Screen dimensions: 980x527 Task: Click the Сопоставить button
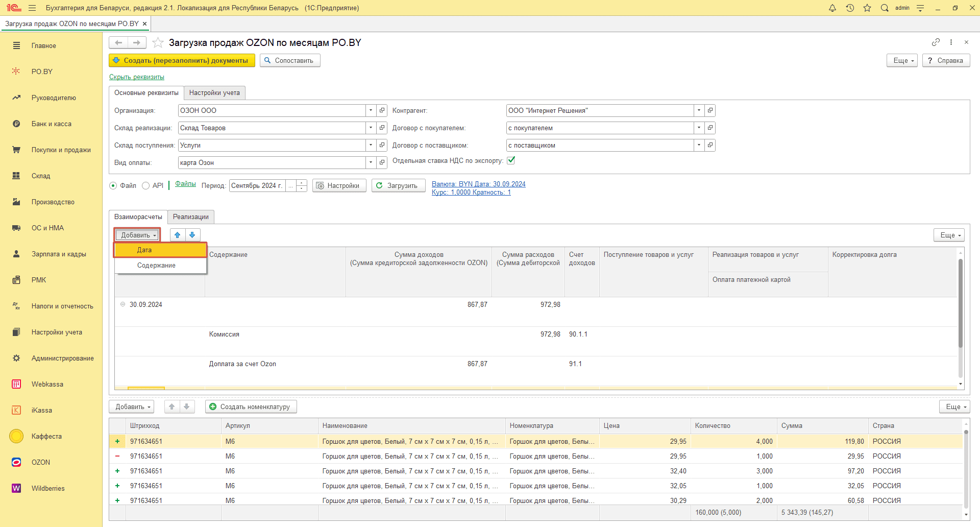tap(290, 60)
